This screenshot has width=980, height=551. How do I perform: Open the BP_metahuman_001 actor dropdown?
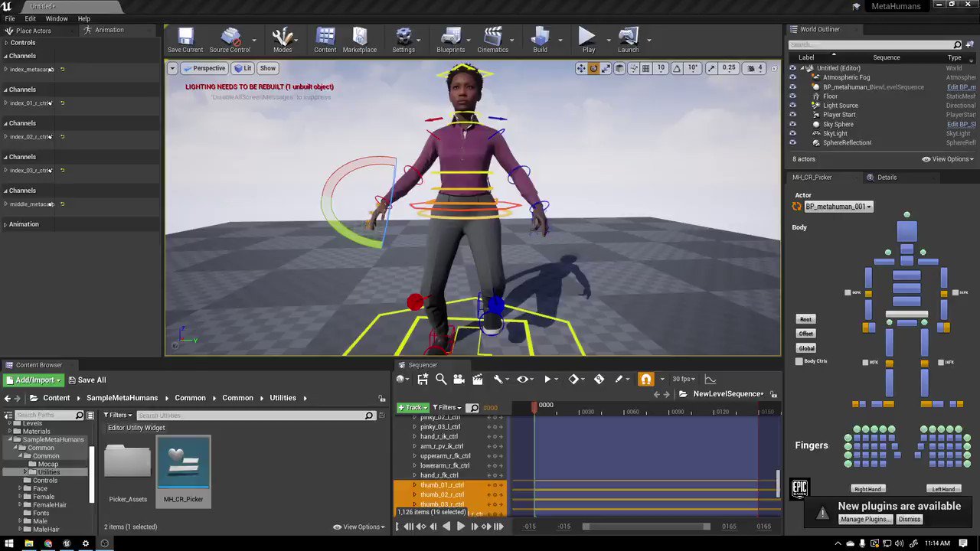[838, 207]
